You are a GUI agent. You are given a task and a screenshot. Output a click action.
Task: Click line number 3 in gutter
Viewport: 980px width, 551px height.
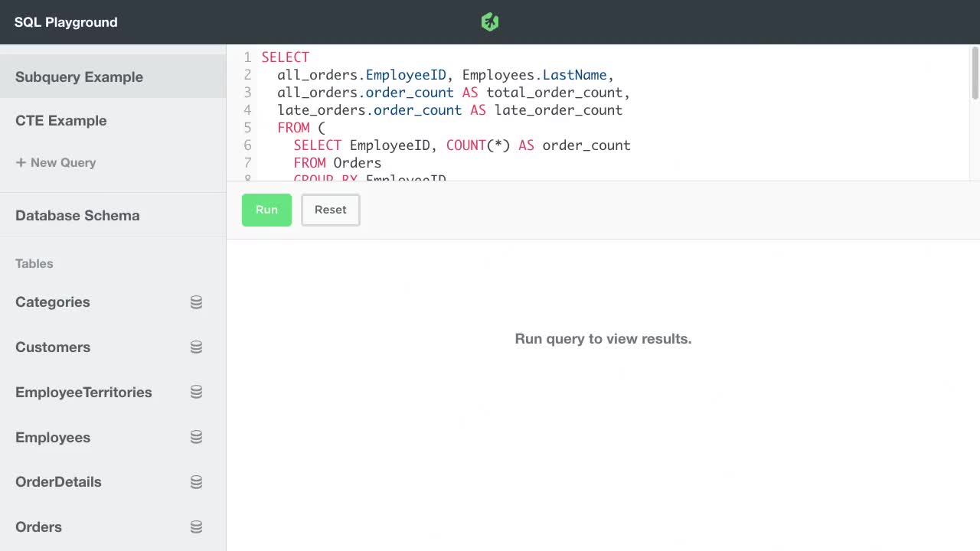247,93
